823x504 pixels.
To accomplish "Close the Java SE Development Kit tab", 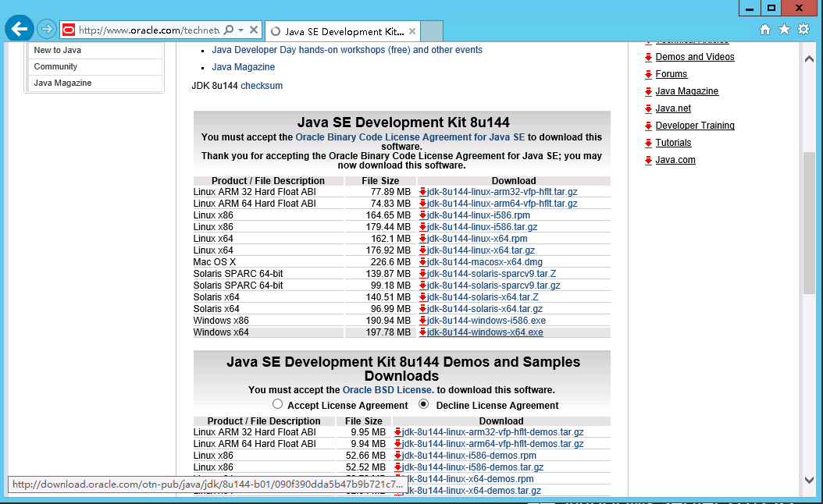I will pyautogui.click(x=412, y=31).
